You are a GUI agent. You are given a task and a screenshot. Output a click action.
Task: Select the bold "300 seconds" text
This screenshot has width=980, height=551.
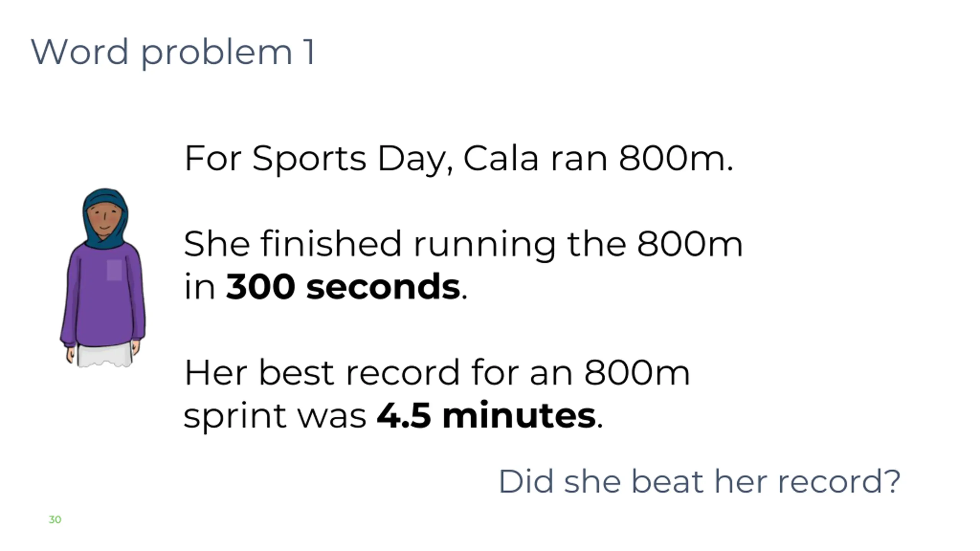pos(343,287)
